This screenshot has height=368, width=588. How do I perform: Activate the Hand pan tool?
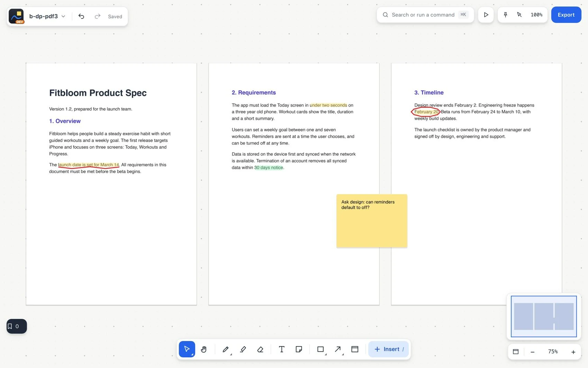[x=204, y=349]
